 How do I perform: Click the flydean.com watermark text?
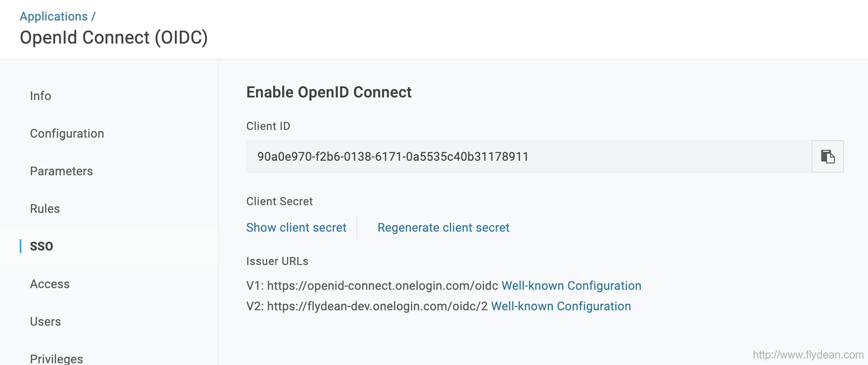(808, 355)
